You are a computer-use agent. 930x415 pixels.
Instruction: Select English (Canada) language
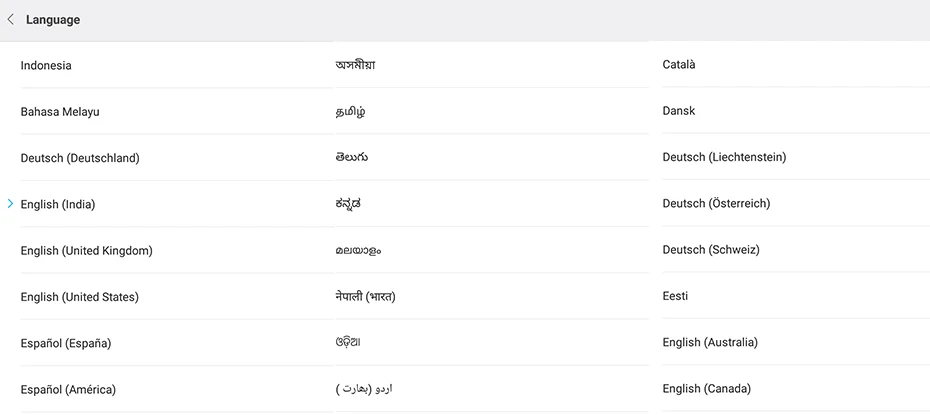pos(706,388)
